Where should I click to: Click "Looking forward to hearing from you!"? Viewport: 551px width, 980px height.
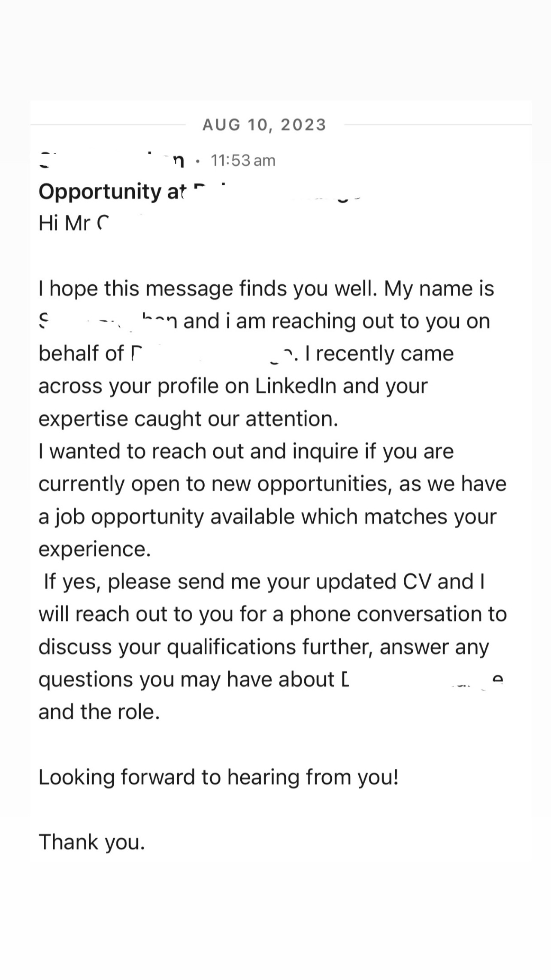(219, 777)
